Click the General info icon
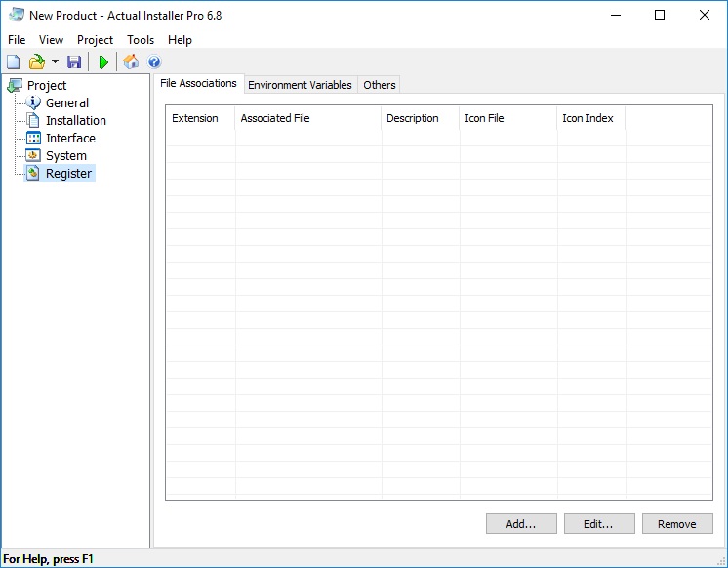Viewport: 728px width, 568px height. click(33, 102)
